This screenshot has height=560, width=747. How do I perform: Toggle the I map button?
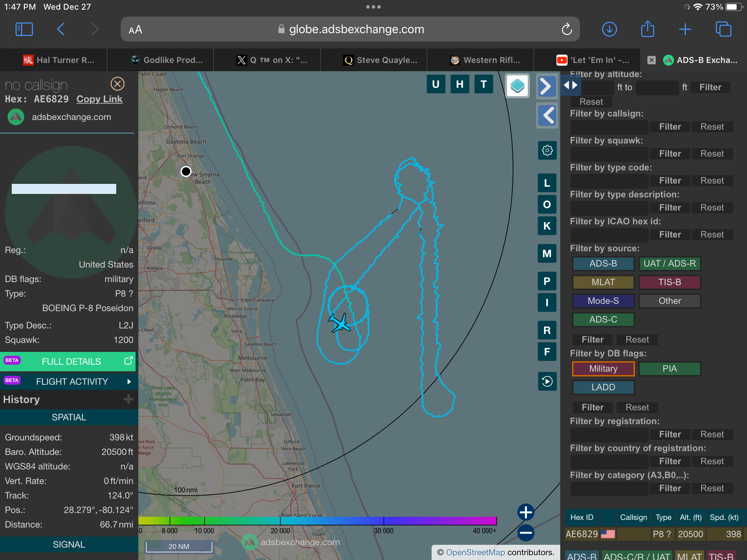click(x=547, y=302)
